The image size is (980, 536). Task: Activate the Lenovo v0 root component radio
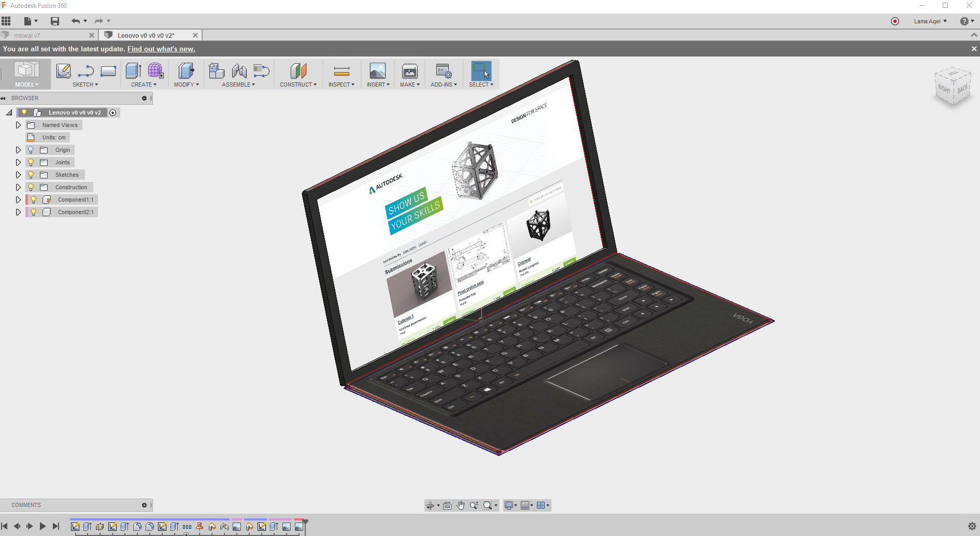point(113,112)
